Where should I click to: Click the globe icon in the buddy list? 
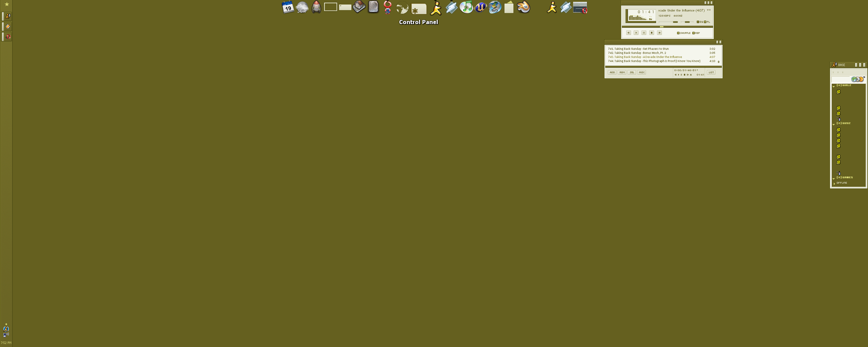[x=854, y=79]
